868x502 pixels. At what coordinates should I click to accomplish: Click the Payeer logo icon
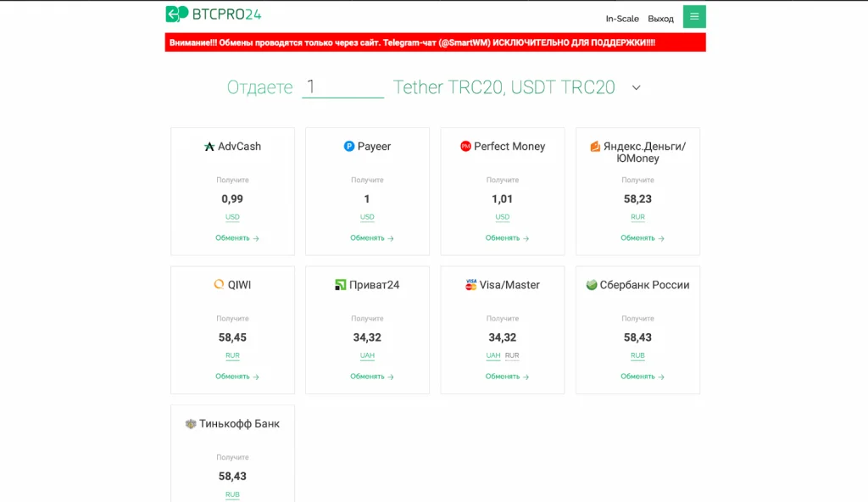tap(348, 147)
